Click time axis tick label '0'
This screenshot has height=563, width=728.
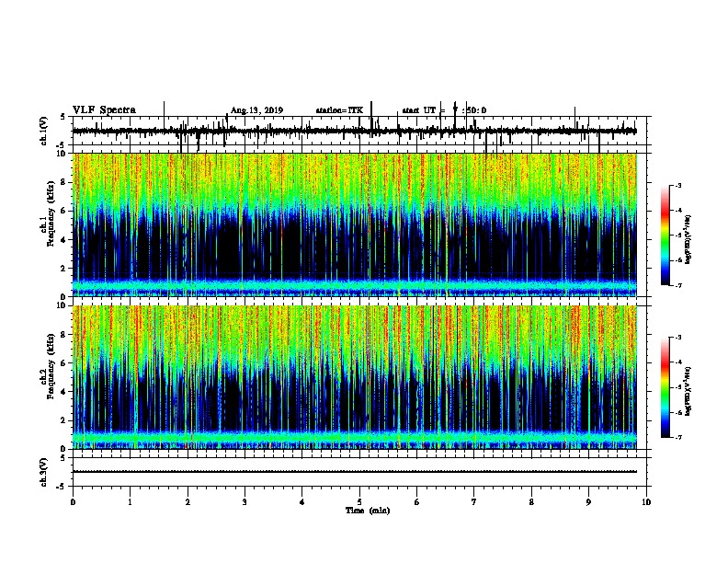coord(73,502)
